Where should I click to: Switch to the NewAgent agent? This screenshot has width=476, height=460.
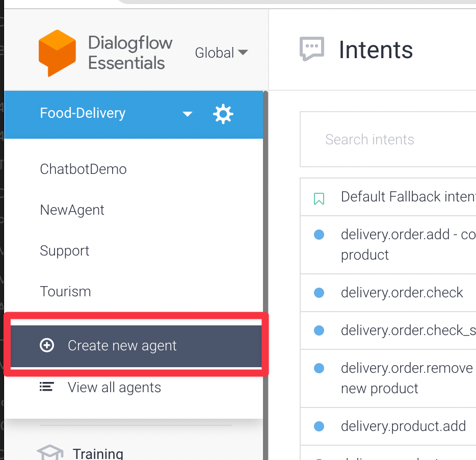point(72,210)
